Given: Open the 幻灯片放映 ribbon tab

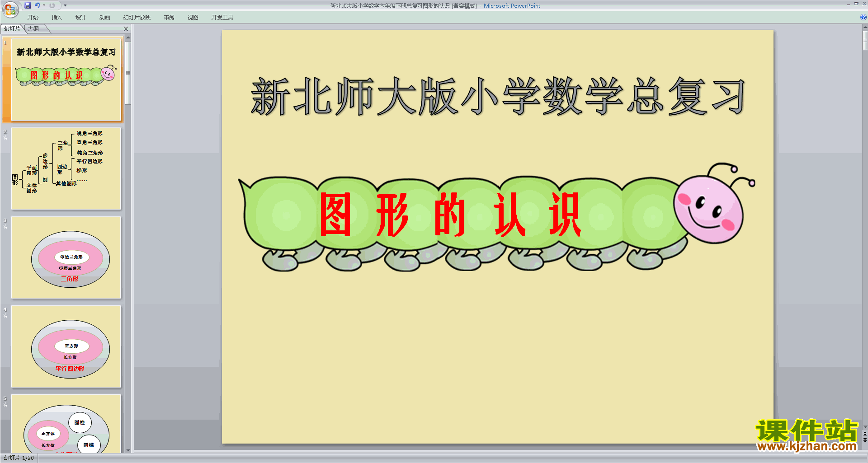Looking at the screenshot, I should [137, 18].
